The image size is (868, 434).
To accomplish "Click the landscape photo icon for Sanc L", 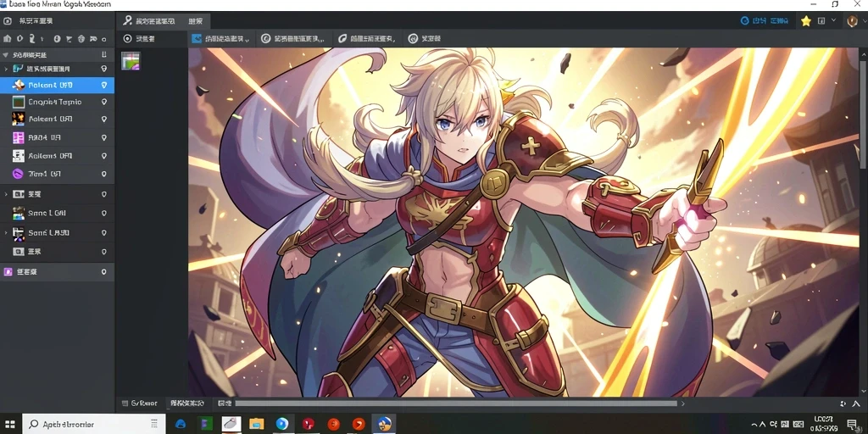I will (19, 213).
